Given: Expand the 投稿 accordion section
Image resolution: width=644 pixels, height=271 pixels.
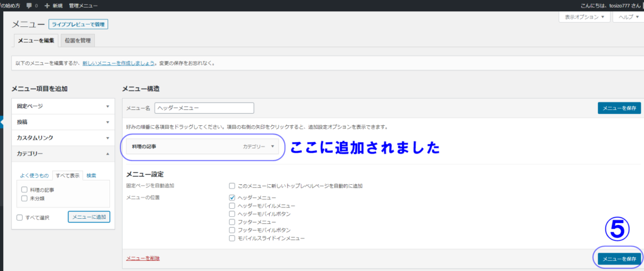Looking at the screenshot, I should coord(63,122).
